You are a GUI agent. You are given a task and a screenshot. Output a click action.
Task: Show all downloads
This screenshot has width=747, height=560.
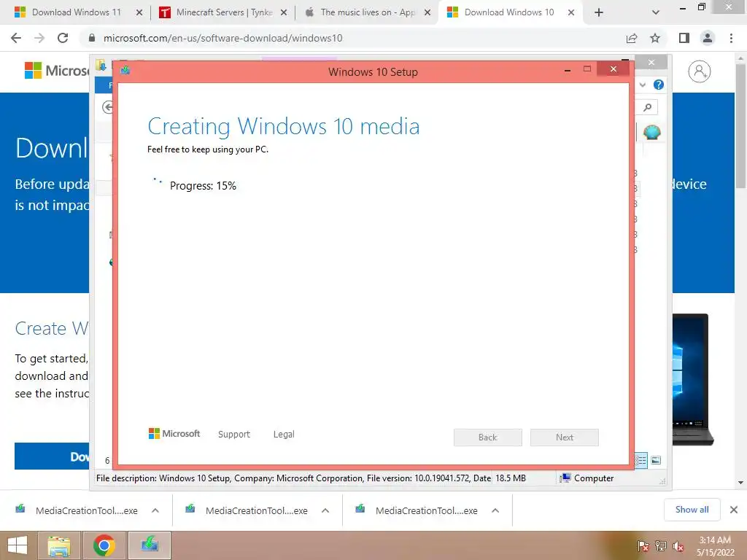point(692,510)
